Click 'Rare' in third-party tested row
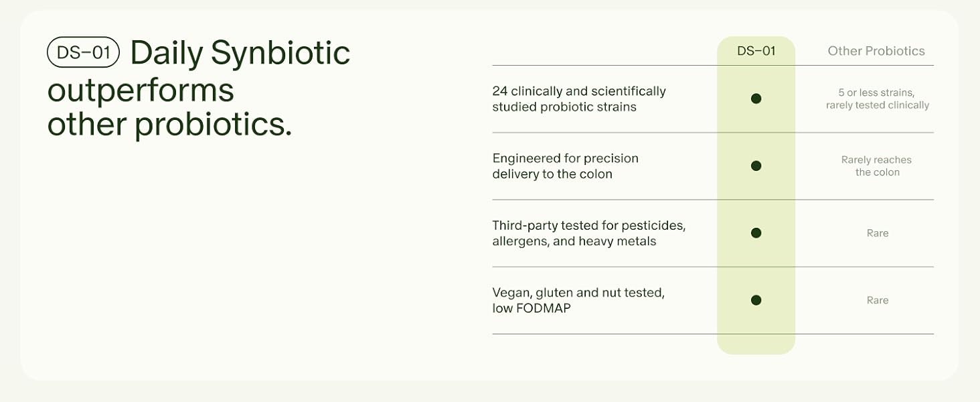This screenshot has height=402, width=980. (877, 233)
